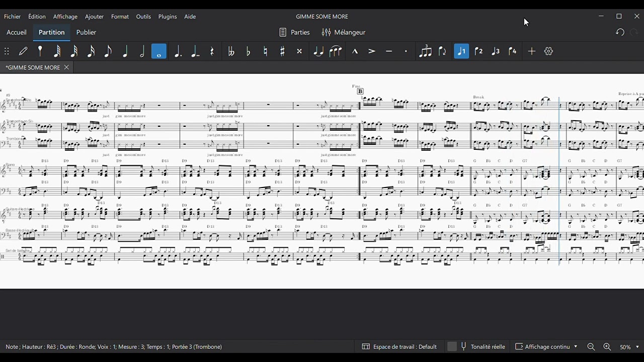Select the 32nd note duration
644x362 pixels.
tap(74, 51)
